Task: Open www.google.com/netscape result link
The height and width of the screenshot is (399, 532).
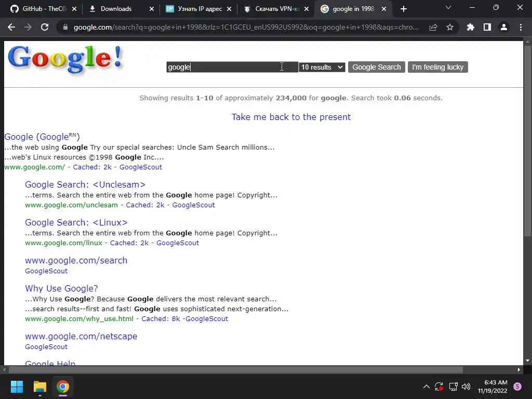Action: [81, 336]
